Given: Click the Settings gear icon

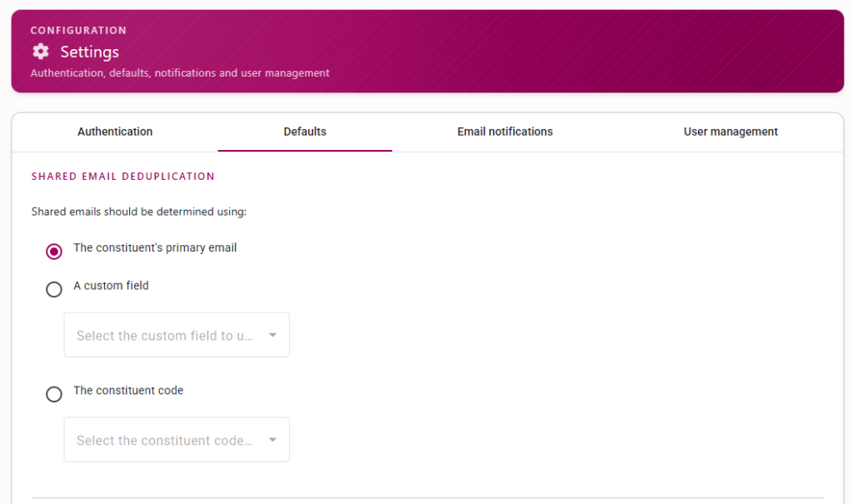Looking at the screenshot, I should click(40, 52).
